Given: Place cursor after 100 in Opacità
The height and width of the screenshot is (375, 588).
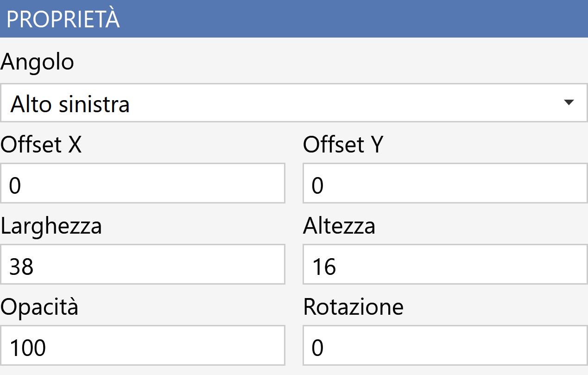Looking at the screenshot, I should click(x=47, y=348).
